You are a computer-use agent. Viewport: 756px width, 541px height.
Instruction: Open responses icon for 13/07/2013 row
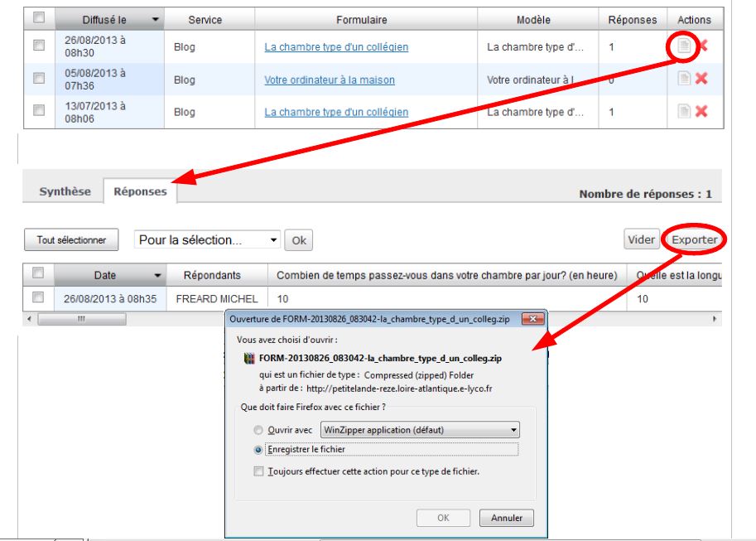[x=684, y=112]
